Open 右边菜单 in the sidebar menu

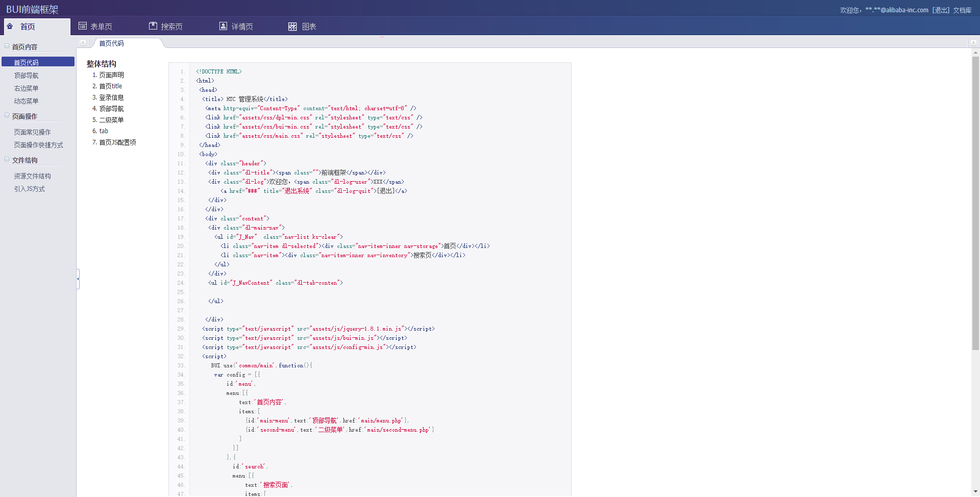point(26,88)
